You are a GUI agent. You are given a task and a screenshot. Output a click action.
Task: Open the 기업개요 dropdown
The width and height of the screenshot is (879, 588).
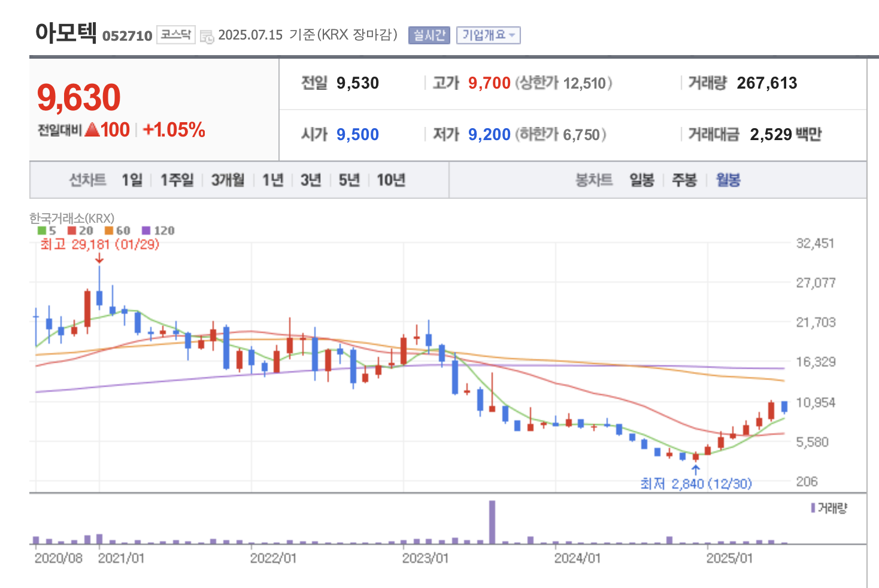pos(488,35)
